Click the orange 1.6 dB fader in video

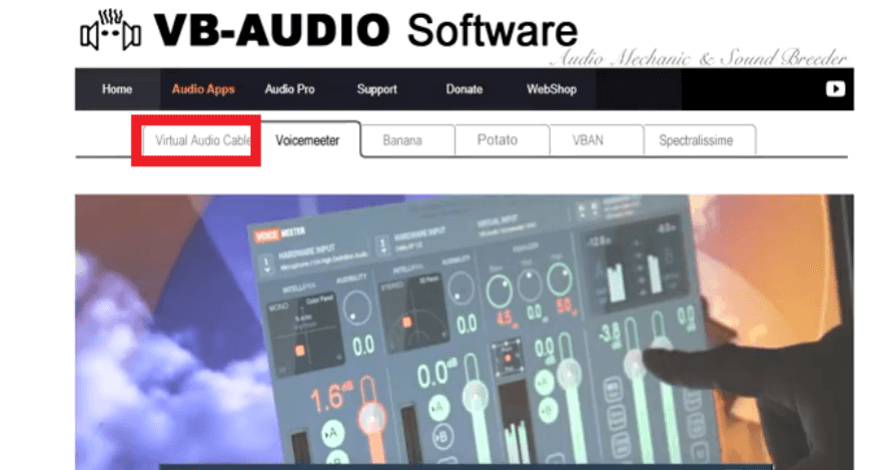coord(371,419)
